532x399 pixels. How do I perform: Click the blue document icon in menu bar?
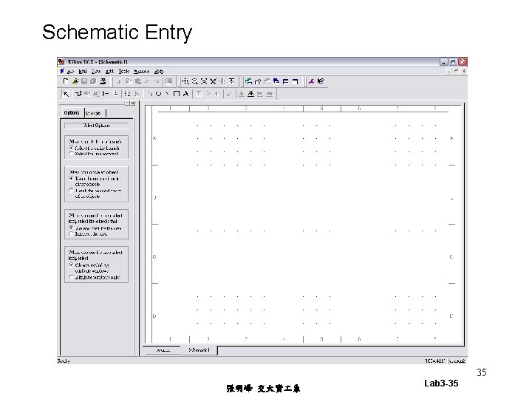pos(62,71)
